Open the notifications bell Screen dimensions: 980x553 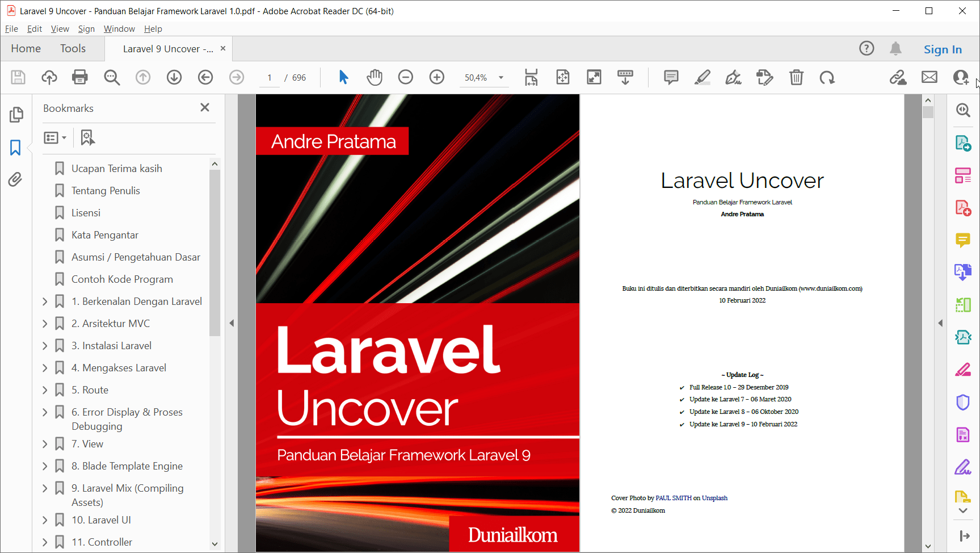pos(896,49)
